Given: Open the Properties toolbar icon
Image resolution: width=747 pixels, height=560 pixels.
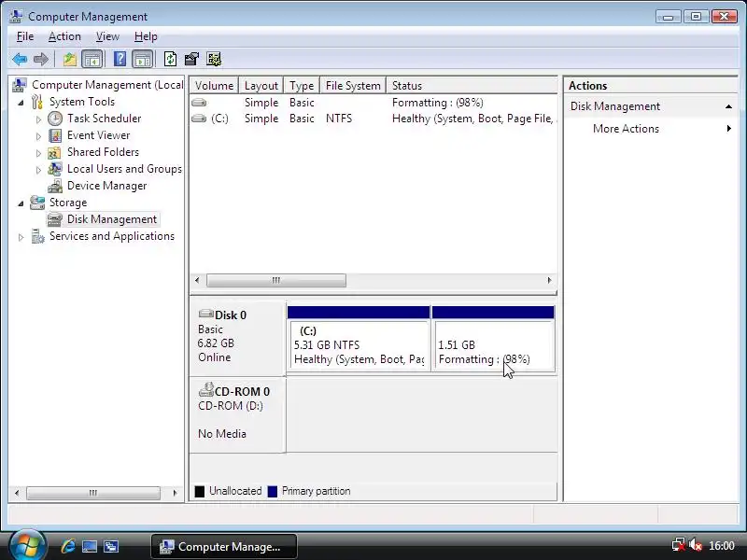Looking at the screenshot, I should 191,59.
